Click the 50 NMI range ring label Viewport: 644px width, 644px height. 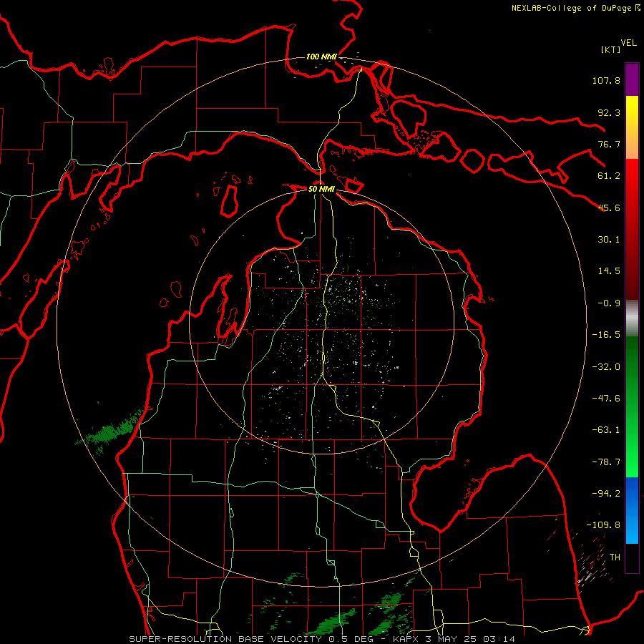[x=321, y=189]
